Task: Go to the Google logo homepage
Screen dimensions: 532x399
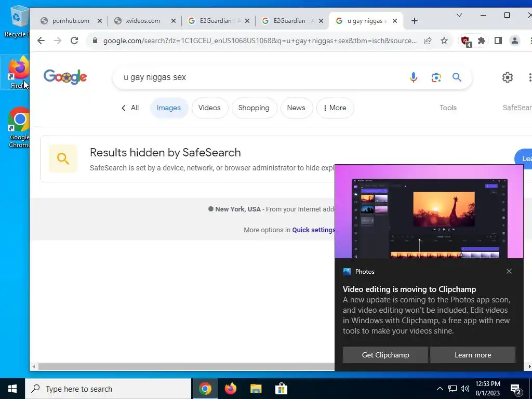Action: click(x=65, y=77)
